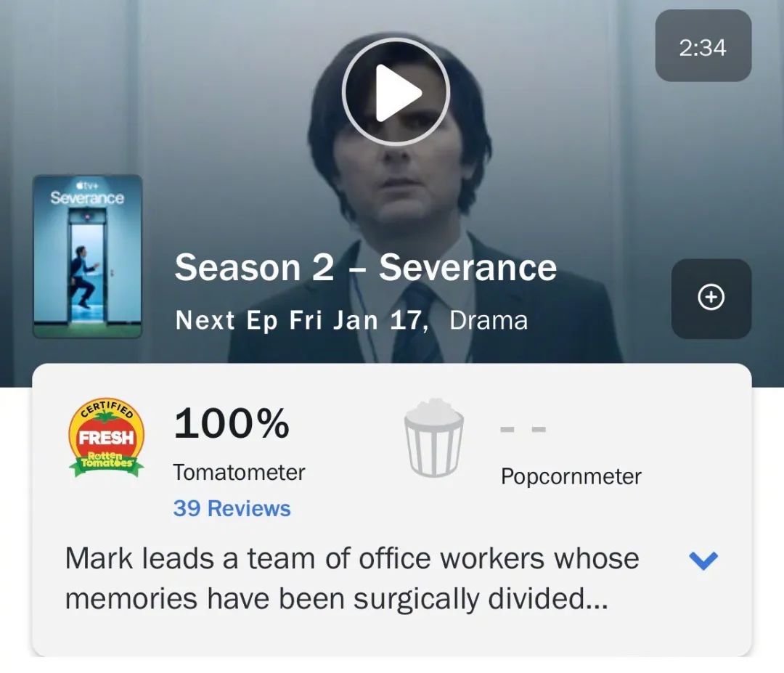
Task: Select Next Ep Fri Jan 17 text
Action: [301, 320]
